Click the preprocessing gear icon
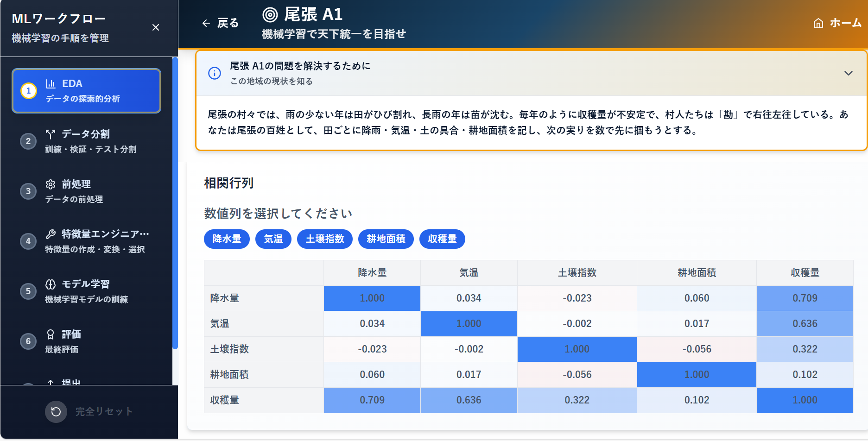Image resolution: width=868 pixels, height=441 pixels. click(51, 184)
